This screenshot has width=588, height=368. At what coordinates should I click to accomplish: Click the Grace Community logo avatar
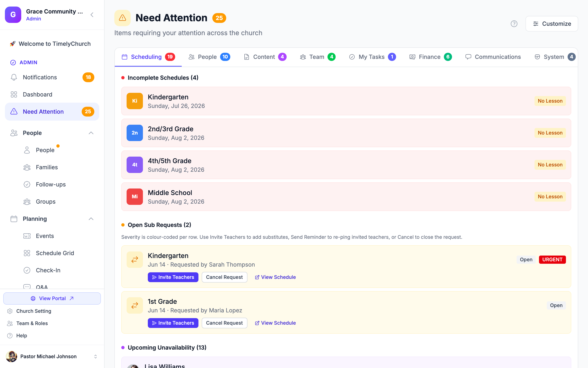(x=13, y=15)
